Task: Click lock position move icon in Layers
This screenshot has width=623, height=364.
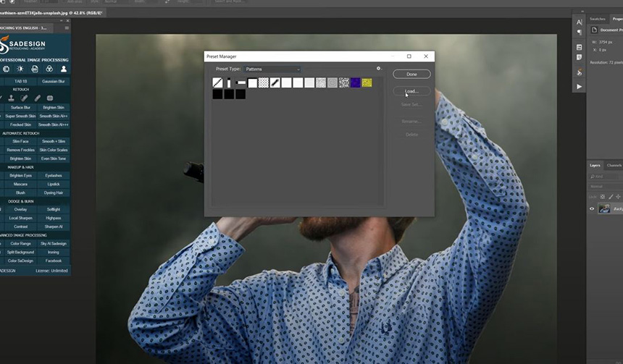Action: 618,197
